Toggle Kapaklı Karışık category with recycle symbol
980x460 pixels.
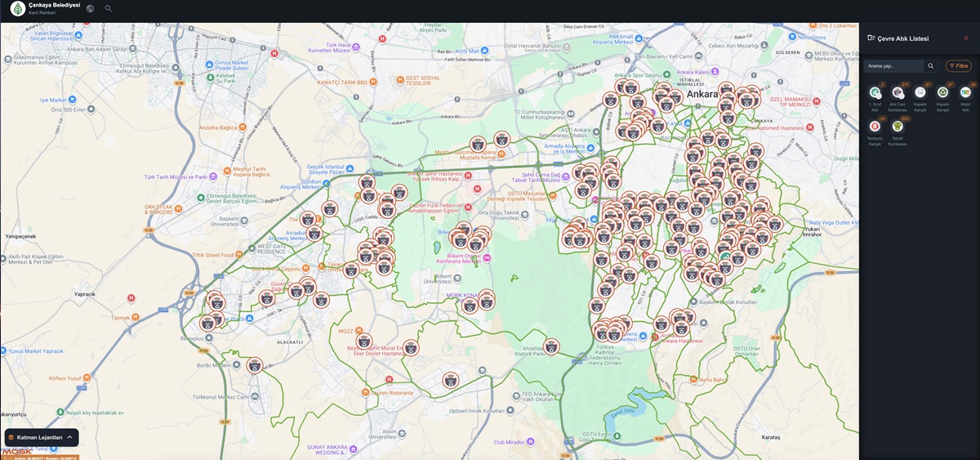point(942,93)
